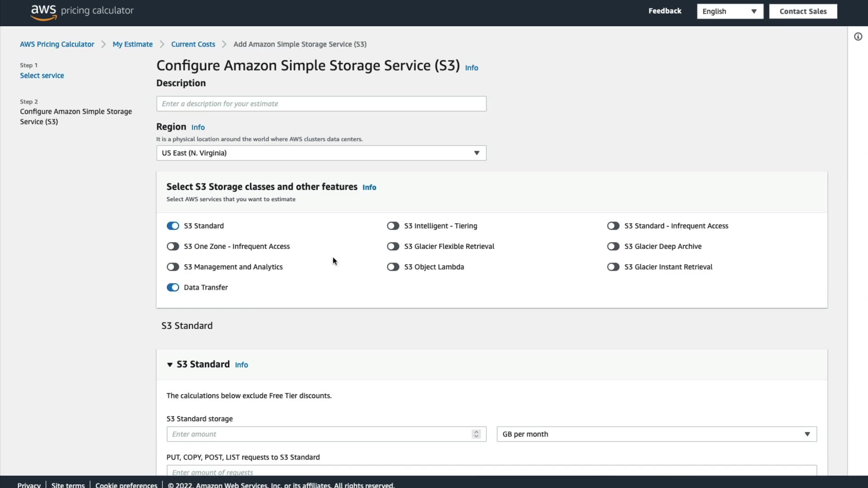Disable the S3 Standard toggle
This screenshot has width=868, height=488.
pyautogui.click(x=173, y=226)
